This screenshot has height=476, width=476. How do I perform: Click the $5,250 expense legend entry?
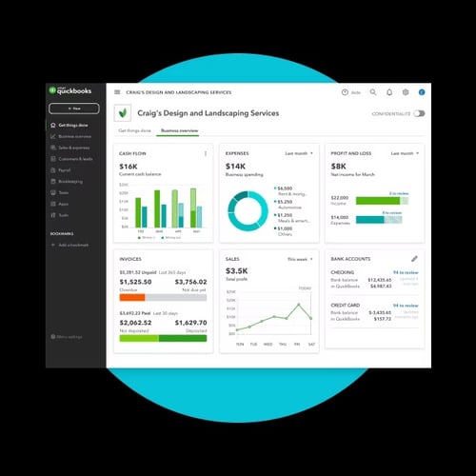[x=288, y=205]
